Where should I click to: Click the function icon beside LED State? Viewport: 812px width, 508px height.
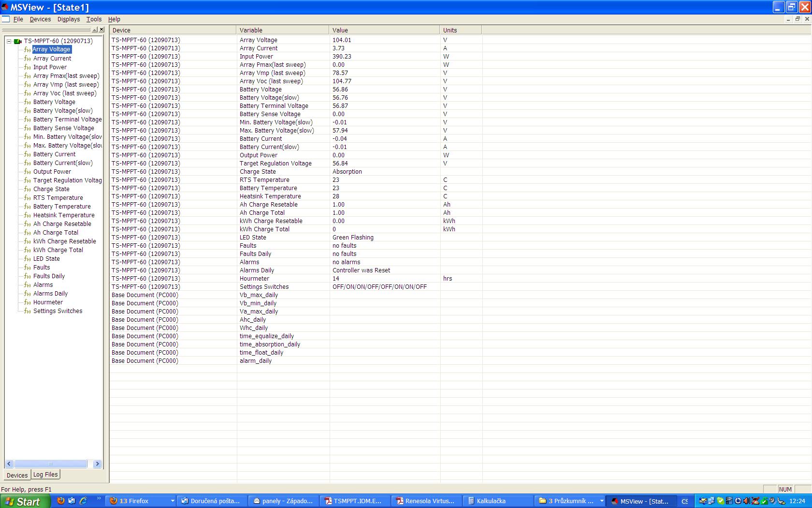coord(28,259)
